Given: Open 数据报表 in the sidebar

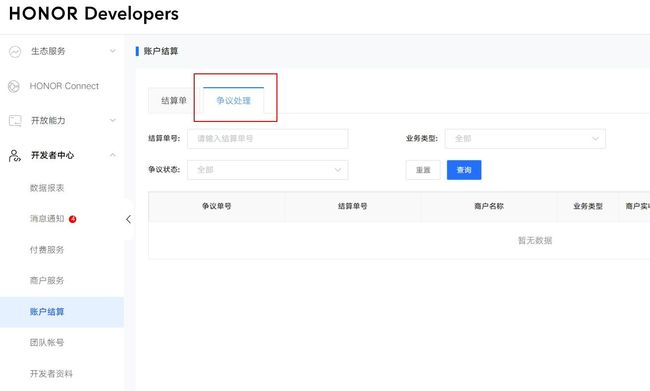Looking at the screenshot, I should pyautogui.click(x=47, y=188).
